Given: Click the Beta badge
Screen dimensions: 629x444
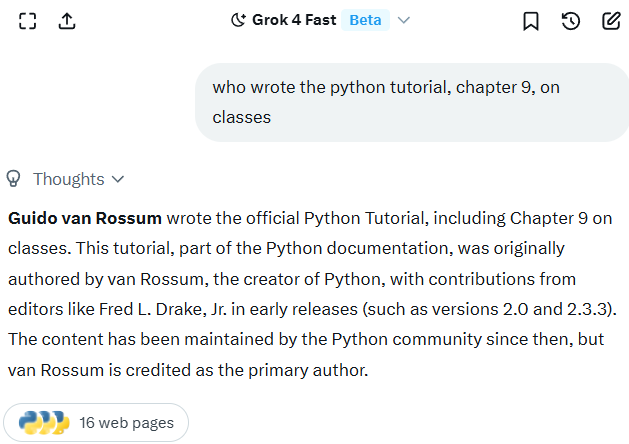Looking at the screenshot, I should tap(365, 20).
